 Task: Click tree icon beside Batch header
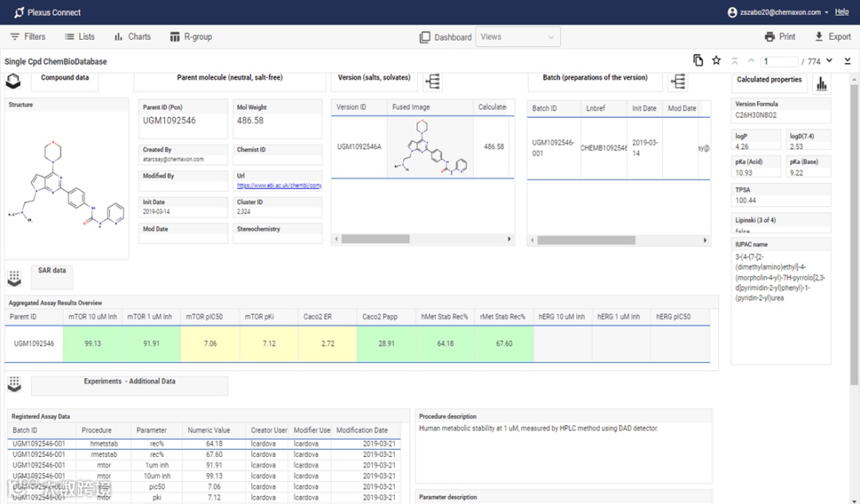678,81
